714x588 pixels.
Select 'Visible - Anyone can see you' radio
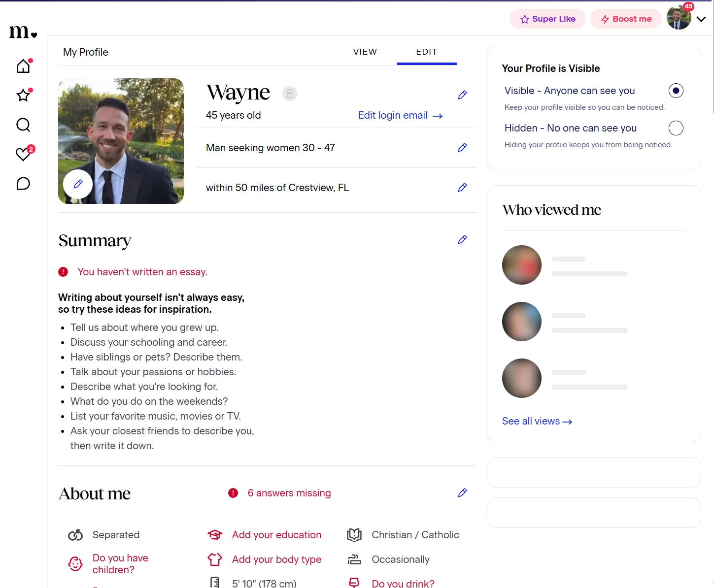tap(676, 91)
